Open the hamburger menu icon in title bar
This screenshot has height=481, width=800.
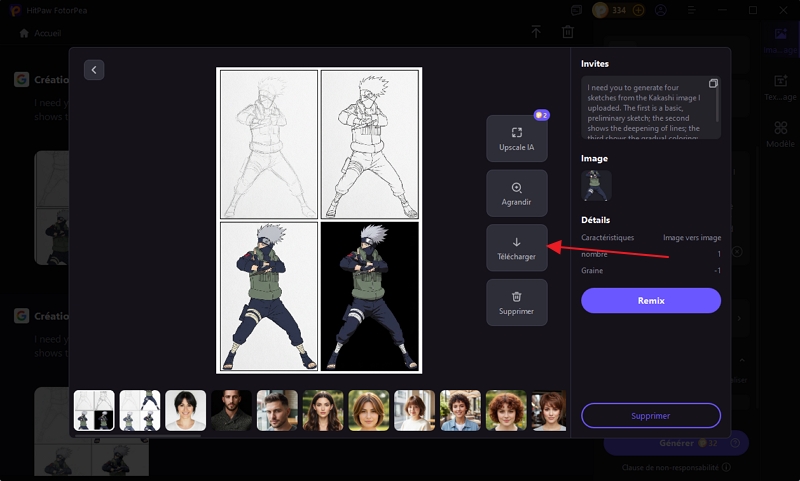click(x=691, y=10)
